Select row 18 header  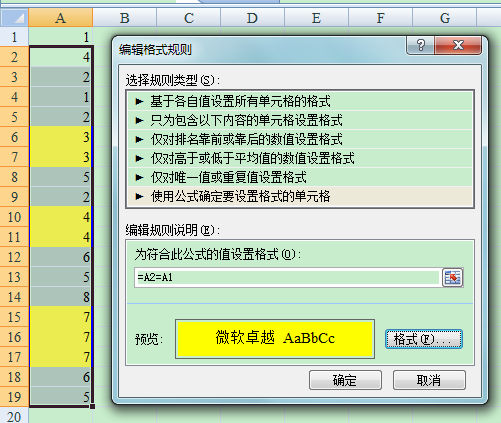(14, 377)
